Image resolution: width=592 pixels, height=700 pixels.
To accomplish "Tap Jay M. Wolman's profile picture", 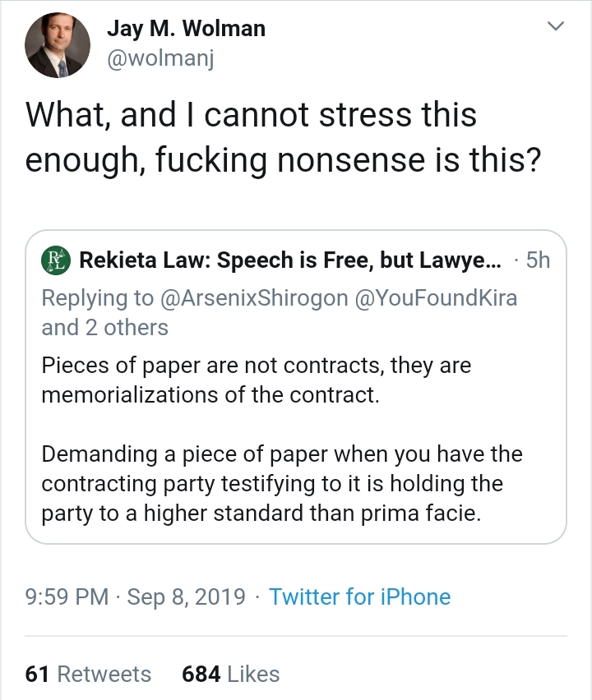I will coord(58,45).
